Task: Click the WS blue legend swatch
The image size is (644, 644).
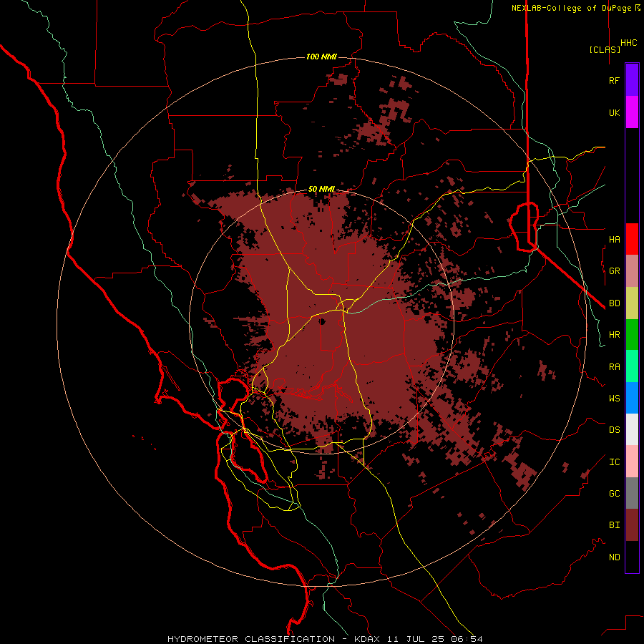Action: [632, 398]
